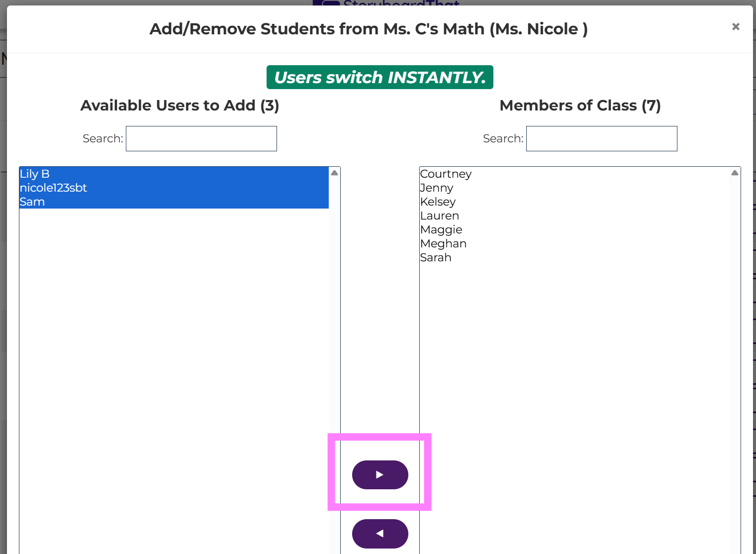Click the left-arrow remove students button
The height and width of the screenshot is (554, 756).
click(x=380, y=534)
